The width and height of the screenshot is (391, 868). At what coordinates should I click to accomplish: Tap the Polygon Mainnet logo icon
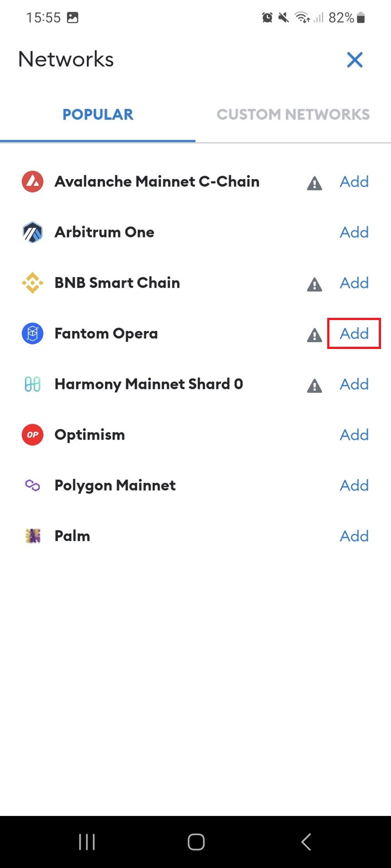coord(33,486)
